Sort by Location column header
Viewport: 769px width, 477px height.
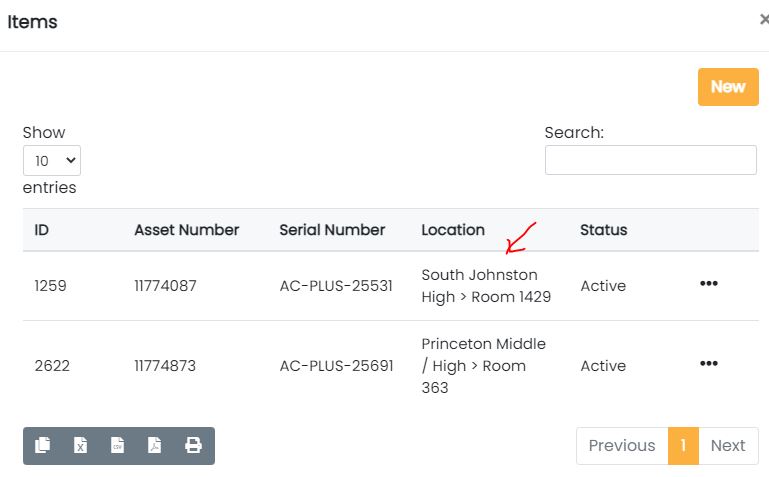coord(453,230)
